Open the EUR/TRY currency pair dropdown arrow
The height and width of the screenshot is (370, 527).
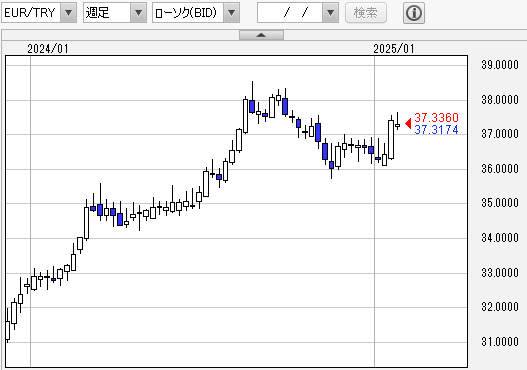coord(69,13)
